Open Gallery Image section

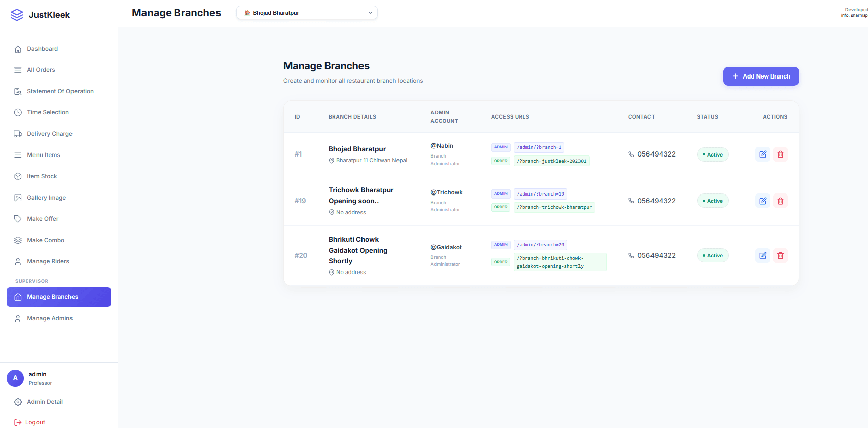coord(59,198)
